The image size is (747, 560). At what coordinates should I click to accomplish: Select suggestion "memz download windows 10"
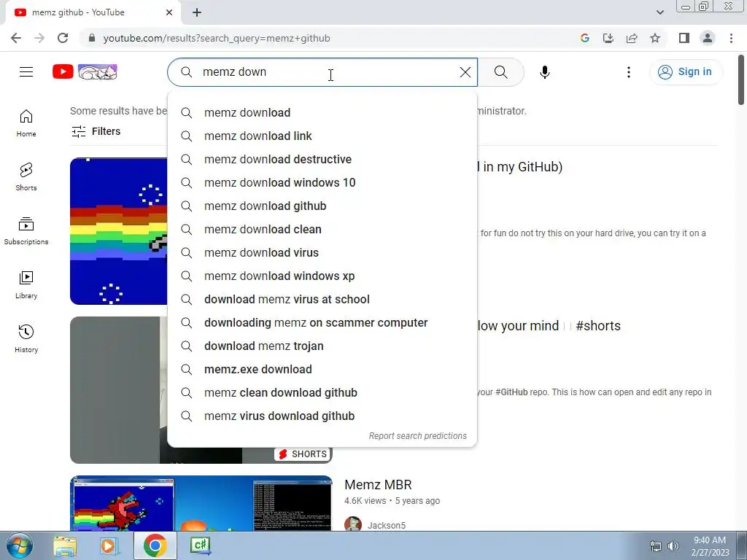[x=322, y=182]
